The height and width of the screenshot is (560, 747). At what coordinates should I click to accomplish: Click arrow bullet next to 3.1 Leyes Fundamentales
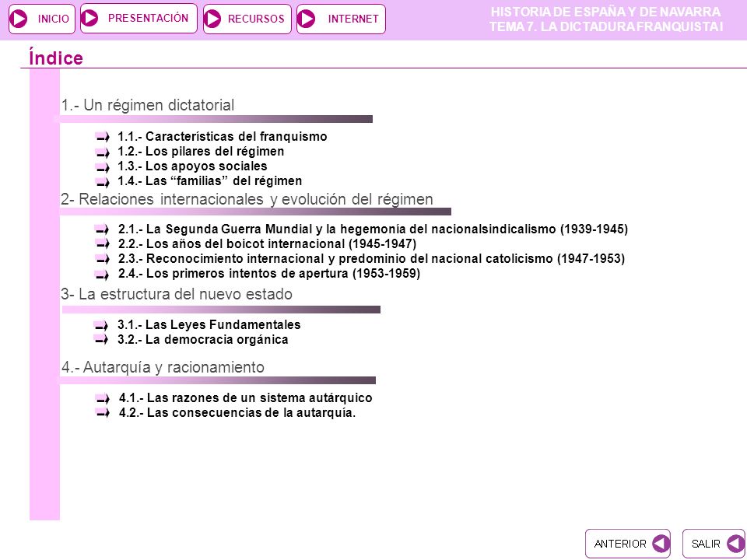click(x=101, y=326)
